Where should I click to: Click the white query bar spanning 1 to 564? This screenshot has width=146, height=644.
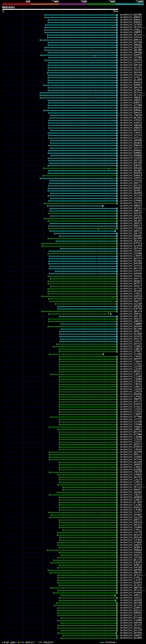60,9
